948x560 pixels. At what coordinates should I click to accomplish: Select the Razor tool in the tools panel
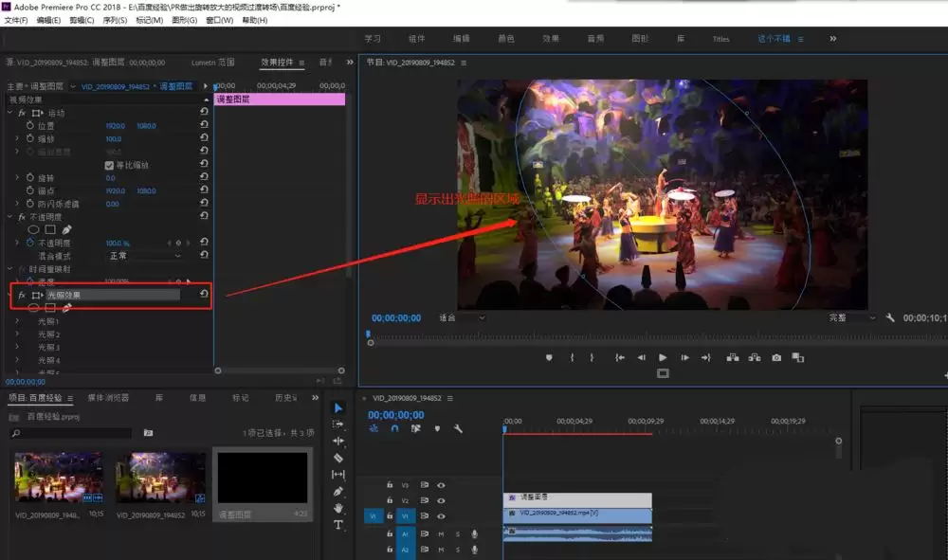pos(338,458)
